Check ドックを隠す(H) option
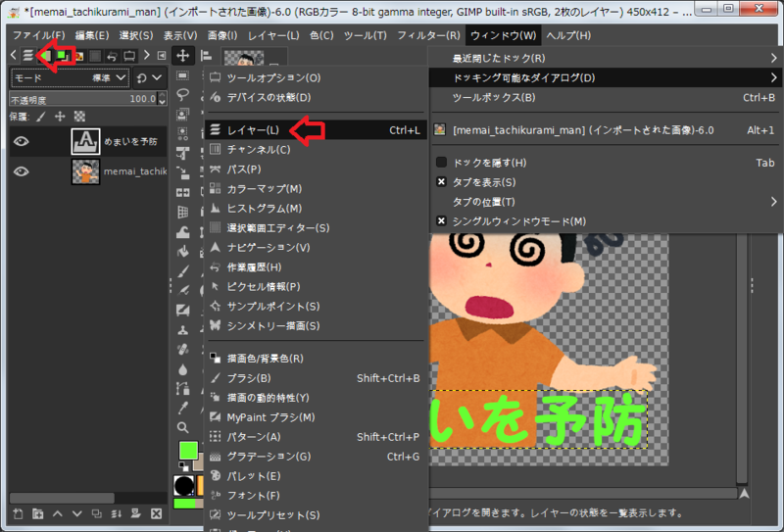Screen dimensions: 784x532 441,162
